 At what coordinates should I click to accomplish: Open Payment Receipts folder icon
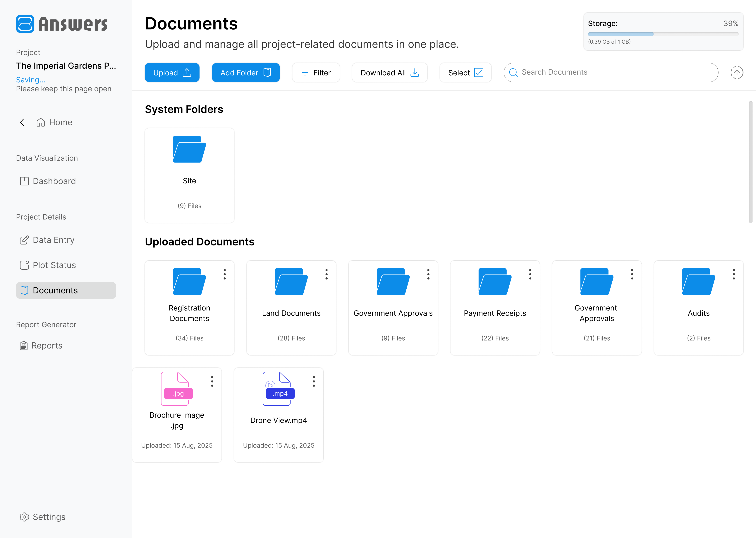pos(495,282)
